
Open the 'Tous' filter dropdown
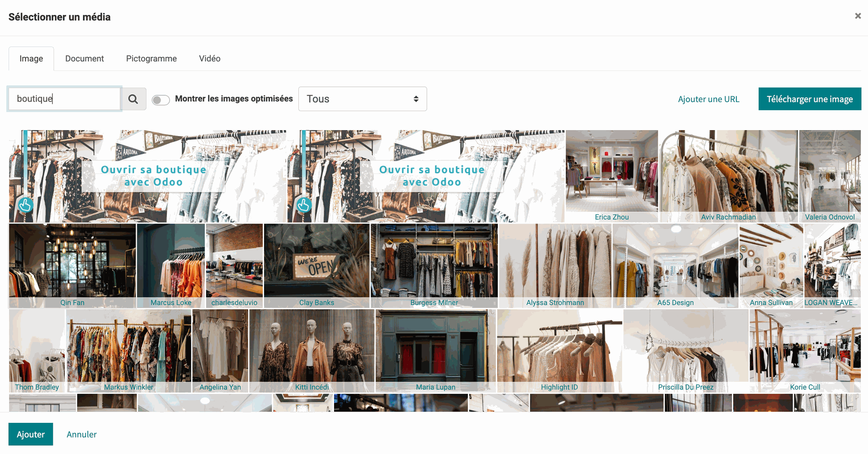coord(362,98)
